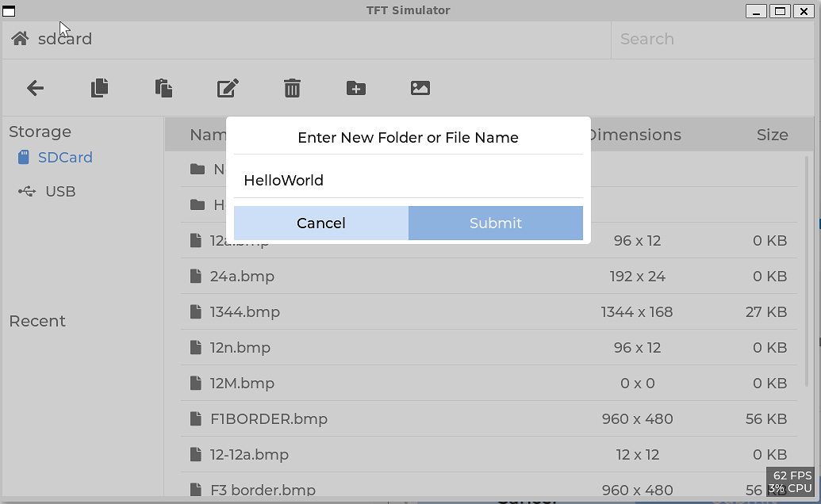Click inside the Search box
821x504 pixels.
(x=712, y=38)
